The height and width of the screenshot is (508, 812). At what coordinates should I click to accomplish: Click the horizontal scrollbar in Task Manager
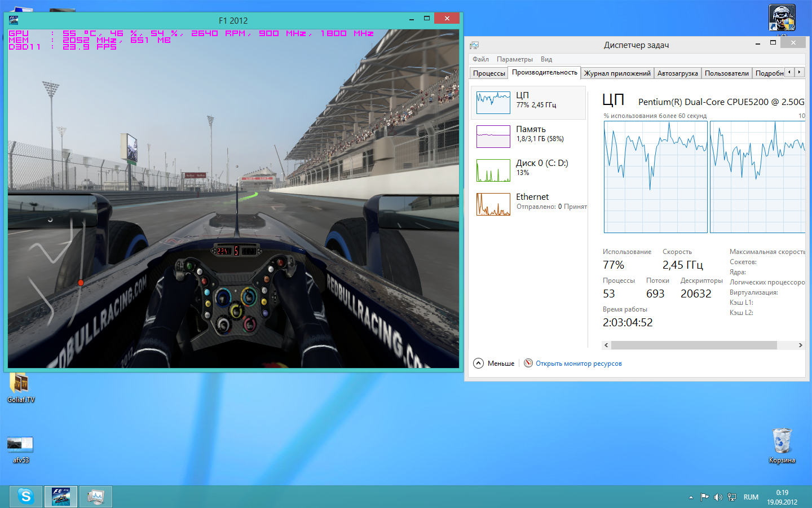(694, 345)
